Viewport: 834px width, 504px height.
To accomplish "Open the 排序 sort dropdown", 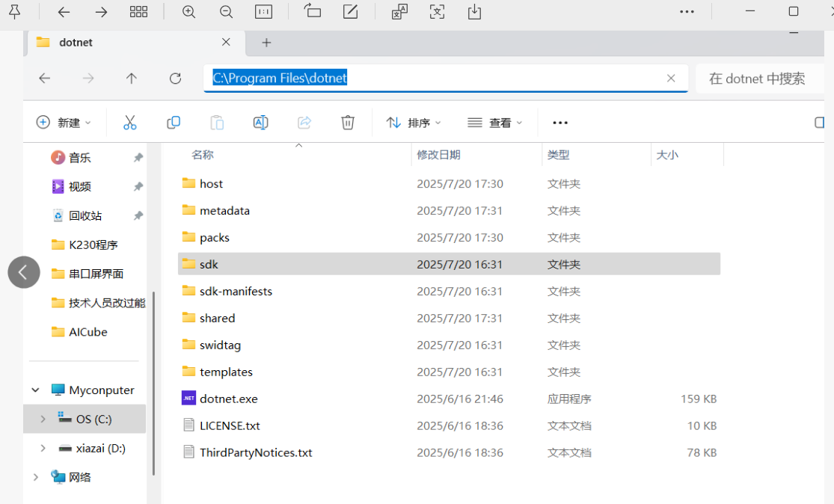I will [414, 123].
